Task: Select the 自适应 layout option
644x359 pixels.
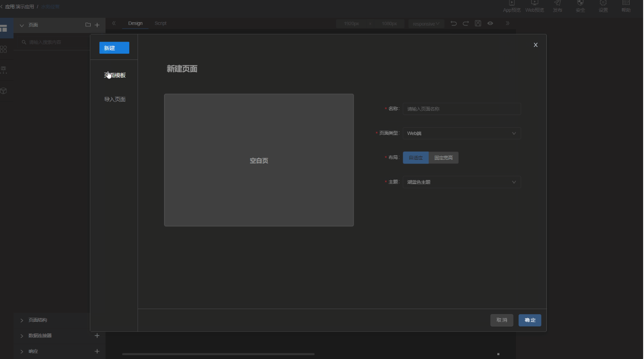Action: (416, 158)
